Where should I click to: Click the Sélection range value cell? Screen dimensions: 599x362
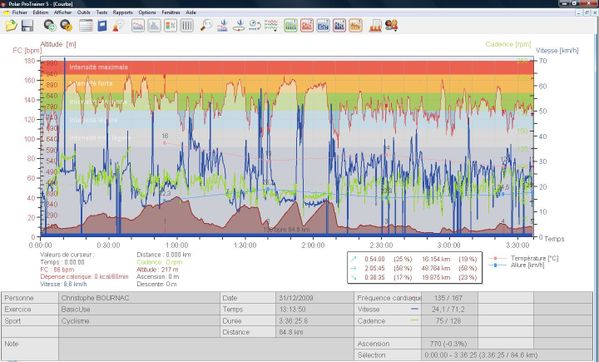click(508, 355)
